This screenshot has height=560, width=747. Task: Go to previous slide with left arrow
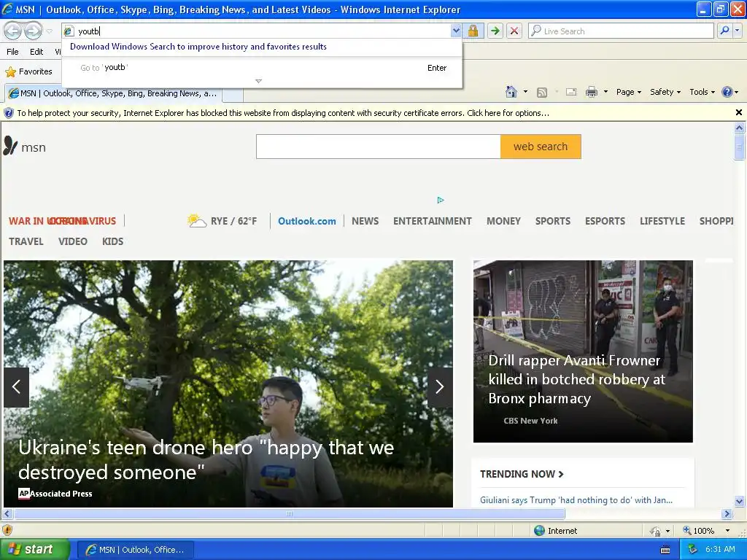16,386
